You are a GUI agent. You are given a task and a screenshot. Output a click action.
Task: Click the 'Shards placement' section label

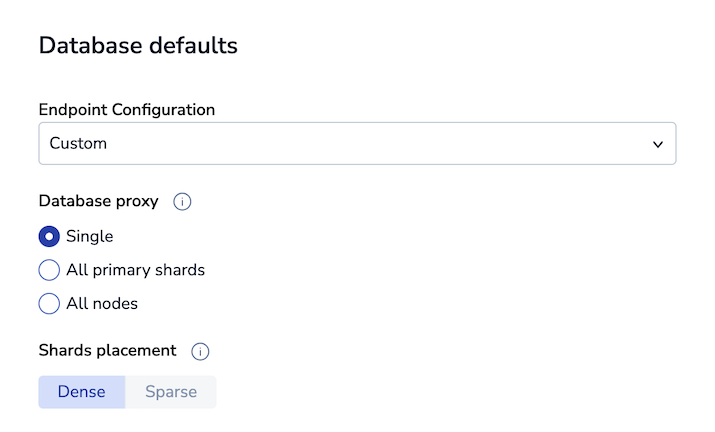(108, 351)
